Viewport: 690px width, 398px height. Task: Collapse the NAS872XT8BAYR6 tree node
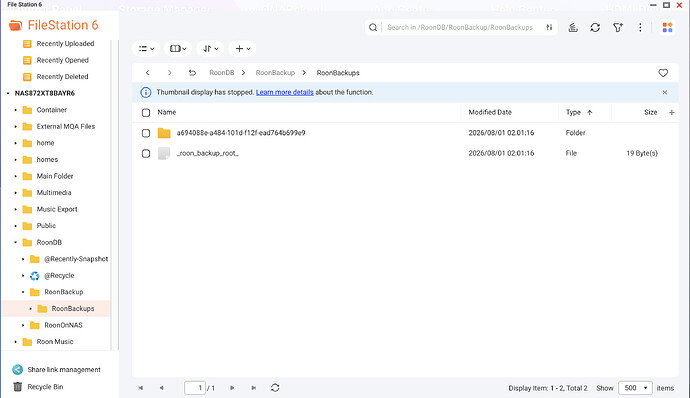8,93
